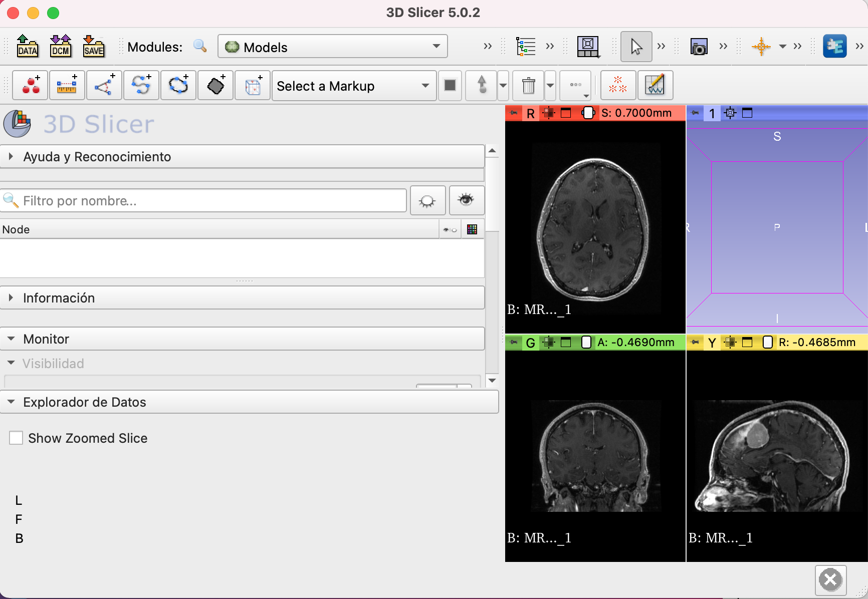Select the ruler line markup tool
This screenshot has height=599, width=868.
67,86
